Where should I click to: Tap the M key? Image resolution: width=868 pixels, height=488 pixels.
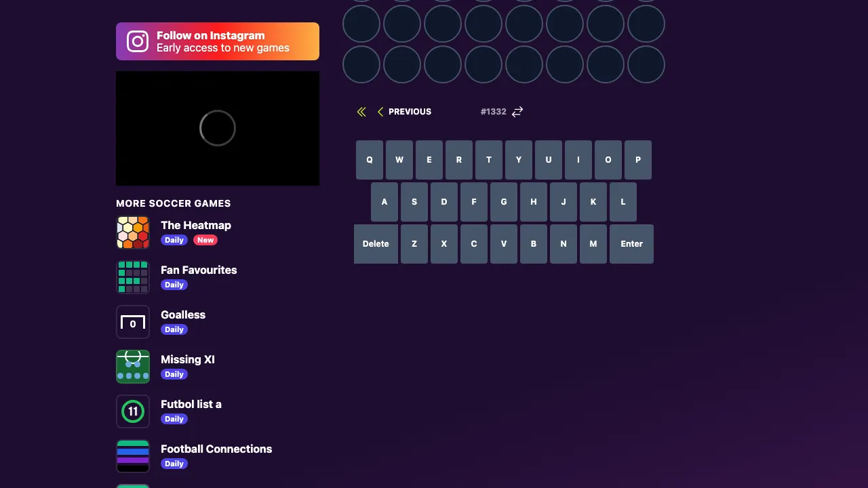pyautogui.click(x=593, y=244)
